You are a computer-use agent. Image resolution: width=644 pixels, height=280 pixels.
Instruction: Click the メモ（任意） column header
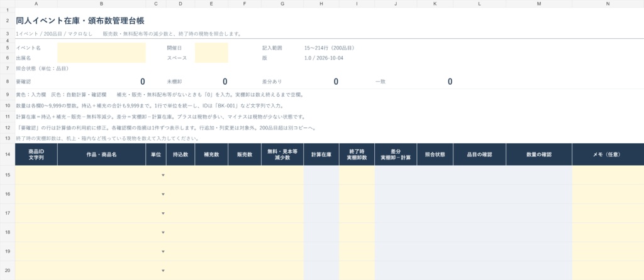click(608, 154)
